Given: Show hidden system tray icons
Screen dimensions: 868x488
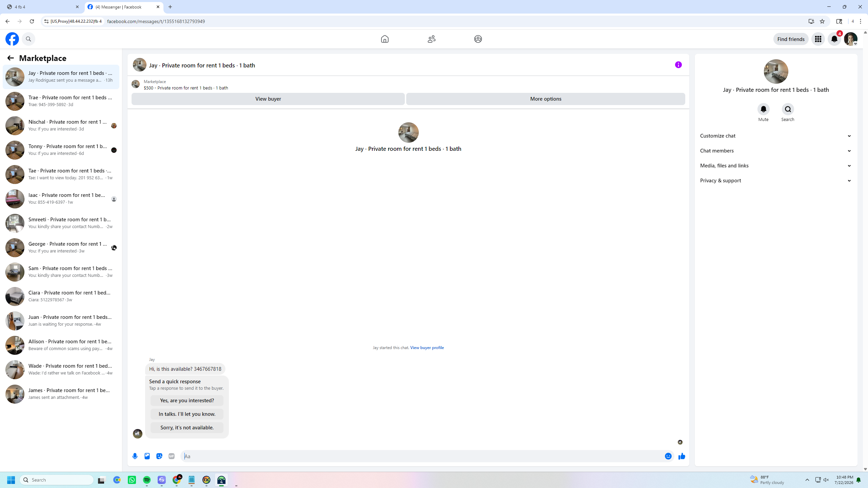Looking at the screenshot, I should [807, 480].
